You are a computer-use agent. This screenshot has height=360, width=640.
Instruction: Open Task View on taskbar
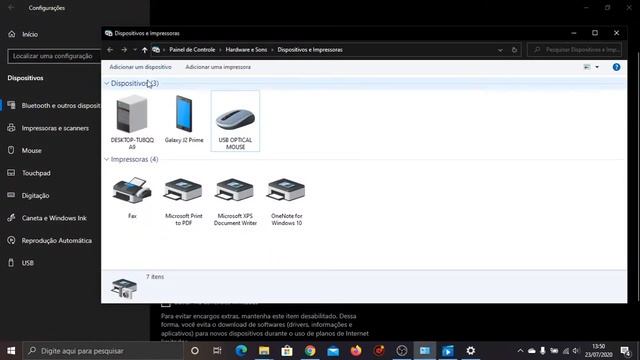click(x=217, y=351)
